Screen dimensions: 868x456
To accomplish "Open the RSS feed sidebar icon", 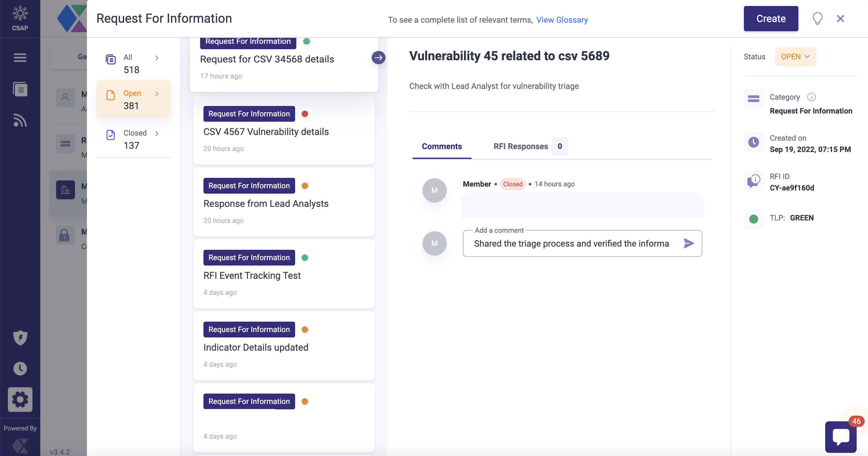I will tap(20, 120).
